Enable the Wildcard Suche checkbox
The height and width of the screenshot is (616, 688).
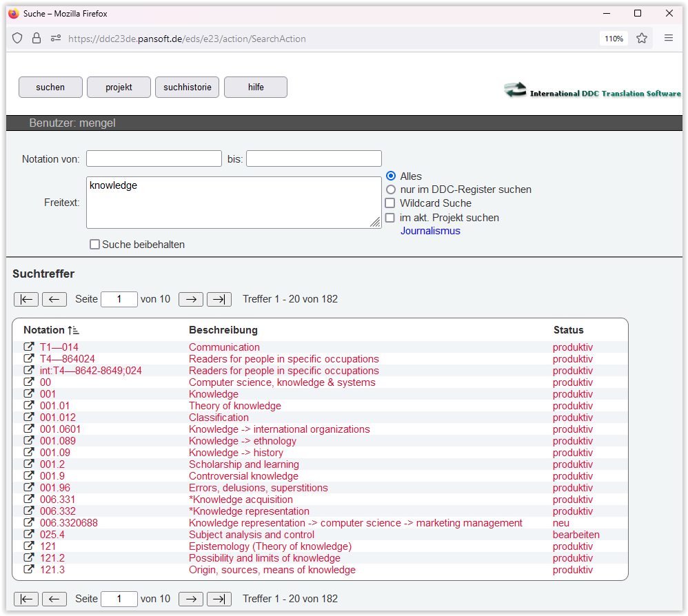(390, 203)
